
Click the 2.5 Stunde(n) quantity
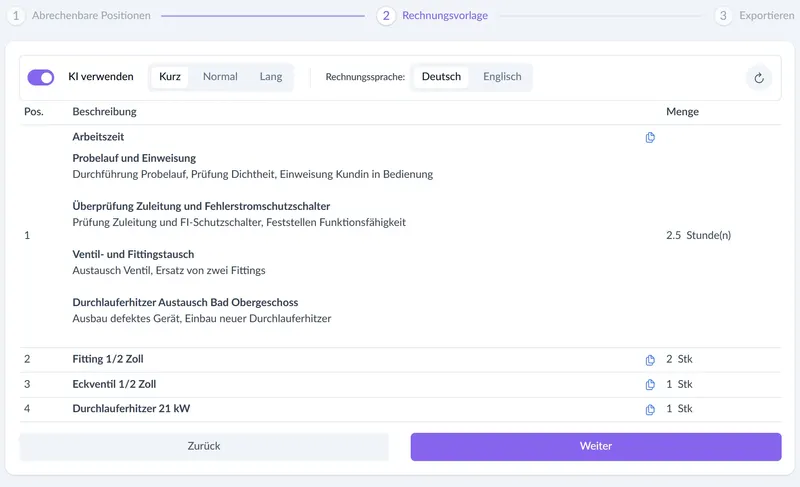click(x=698, y=235)
